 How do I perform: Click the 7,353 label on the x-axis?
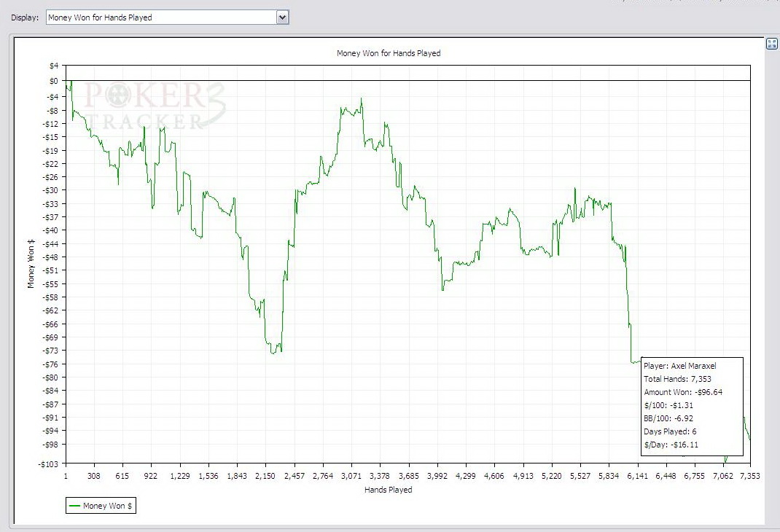pyautogui.click(x=749, y=476)
